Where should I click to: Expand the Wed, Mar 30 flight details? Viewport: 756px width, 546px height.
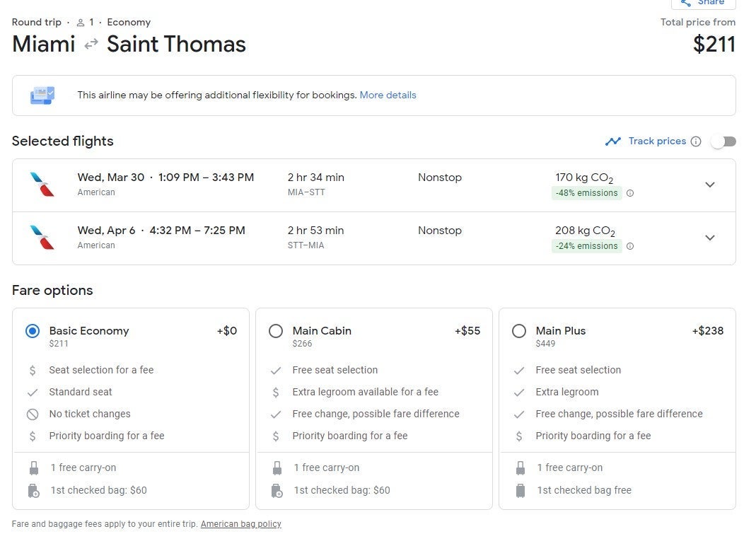(x=710, y=185)
